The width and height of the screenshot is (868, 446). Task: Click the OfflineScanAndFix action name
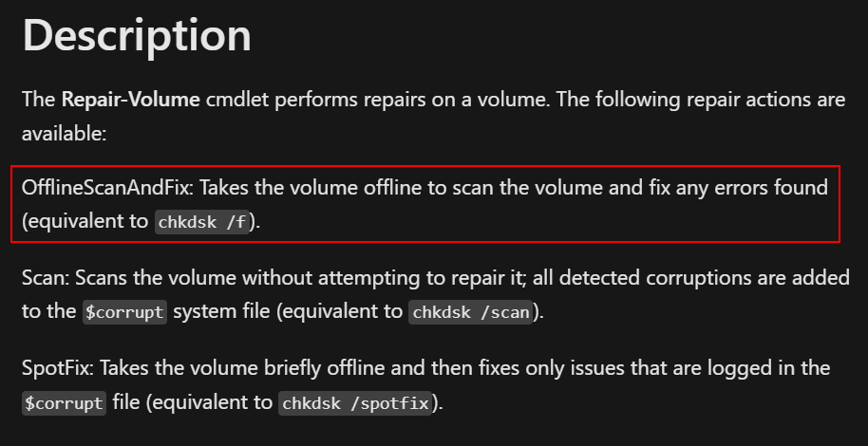[x=105, y=188]
